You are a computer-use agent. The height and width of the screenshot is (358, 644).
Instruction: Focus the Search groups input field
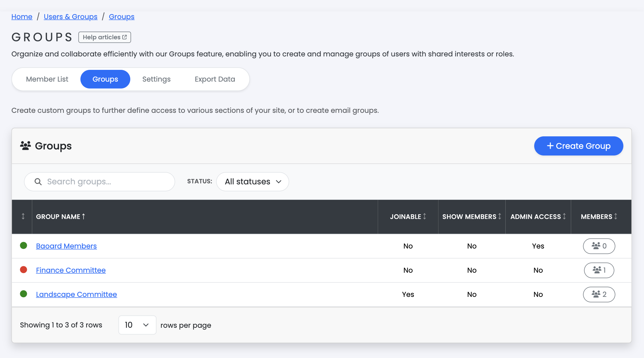tap(99, 182)
